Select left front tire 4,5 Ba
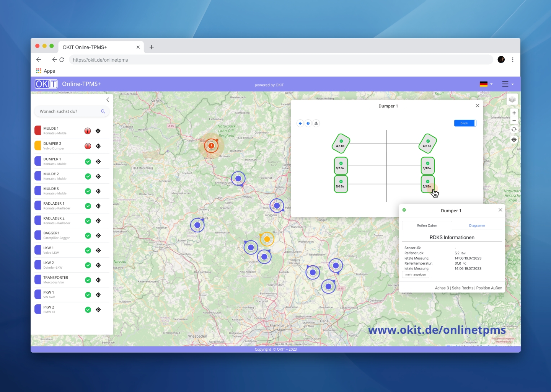The width and height of the screenshot is (551, 392). (x=341, y=144)
